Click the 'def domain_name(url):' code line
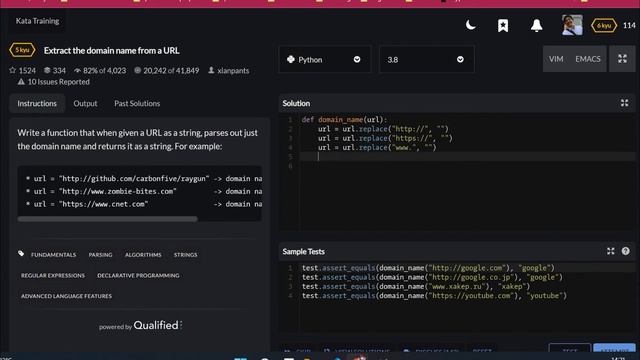The height and width of the screenshot is (360, 640). click(344, 120)
